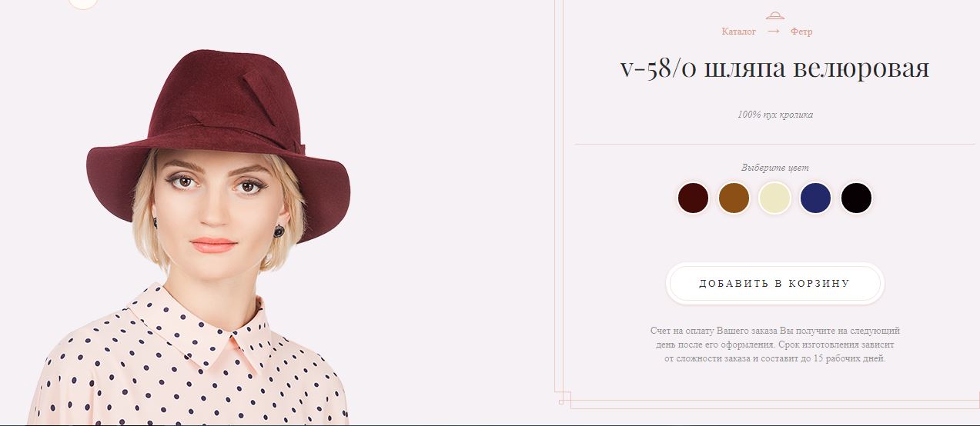The width and height of the screenshot is (980, 426).
Task: Click the arrow between Каталог and Фетр
Action: coord(774,32)
